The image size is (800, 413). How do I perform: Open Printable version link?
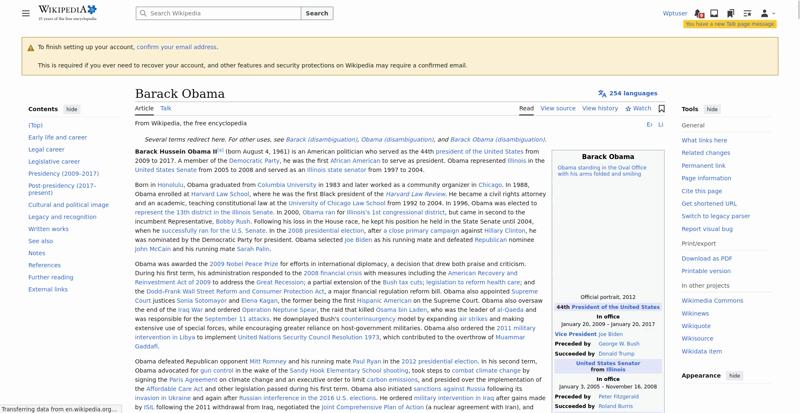706,271
